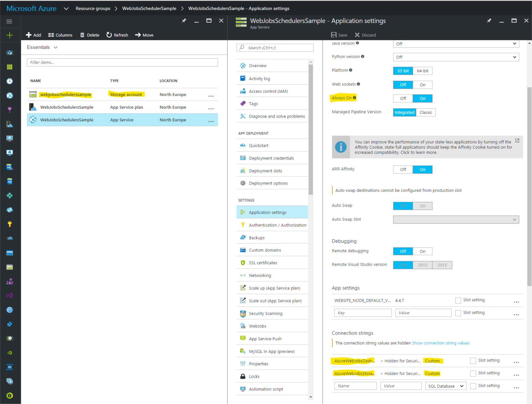The height and width of the screenshot is (404, 532).
Task: Open the hamburger menu in left sidebar
Action: point(9,21)
